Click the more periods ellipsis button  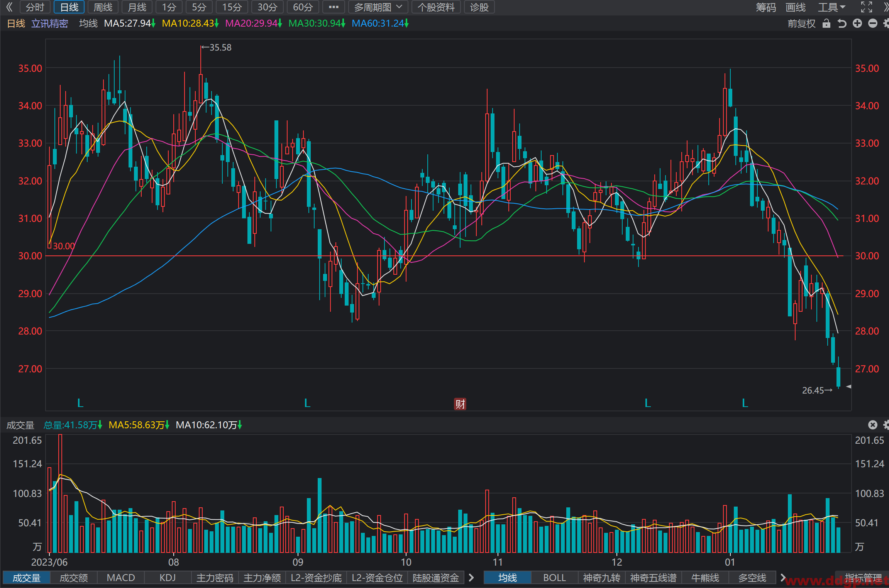point(334,7)
